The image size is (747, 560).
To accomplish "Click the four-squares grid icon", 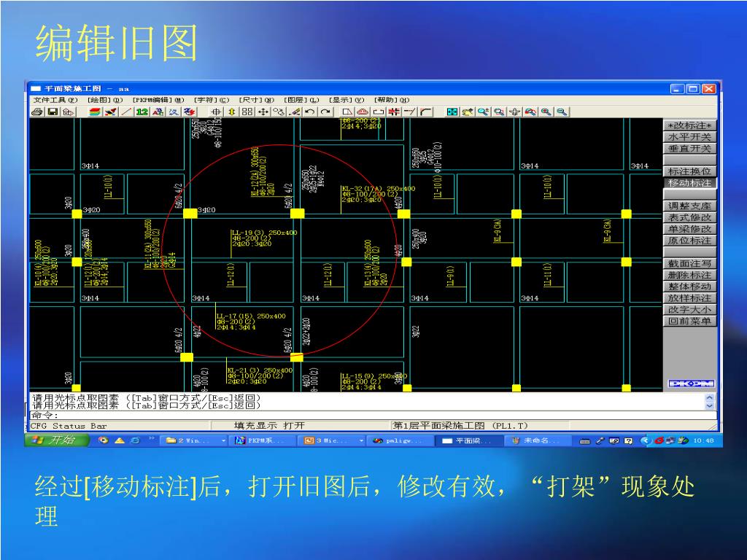I will (x=247, y=112).
